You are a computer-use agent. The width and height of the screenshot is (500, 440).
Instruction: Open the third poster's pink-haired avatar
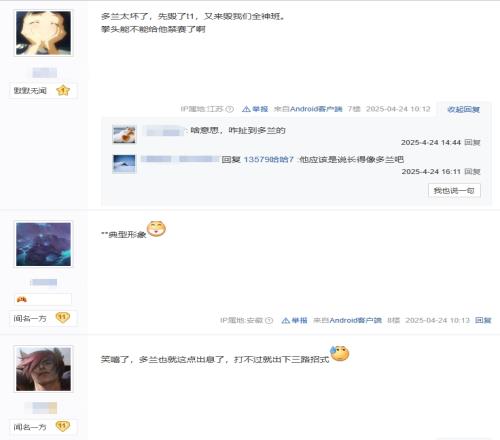tap(43, 369)
